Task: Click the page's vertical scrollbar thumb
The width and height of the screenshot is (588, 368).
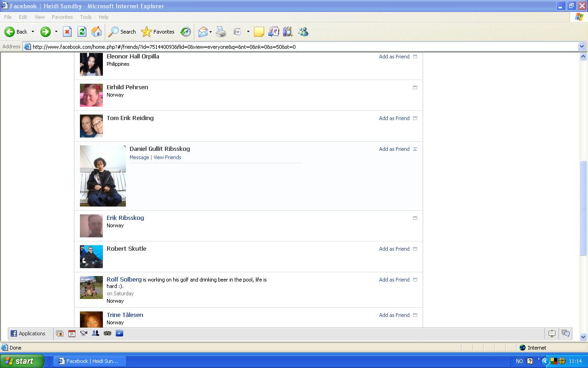Action: click(583, 208)
